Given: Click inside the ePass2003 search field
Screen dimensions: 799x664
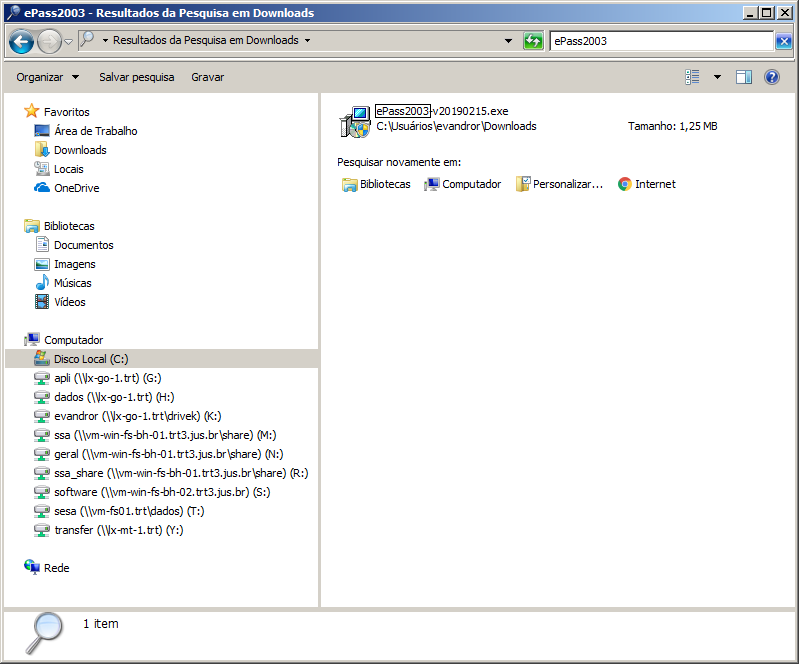Looking at the screenshot, I should pyautogui.click(x=661, y=41).
